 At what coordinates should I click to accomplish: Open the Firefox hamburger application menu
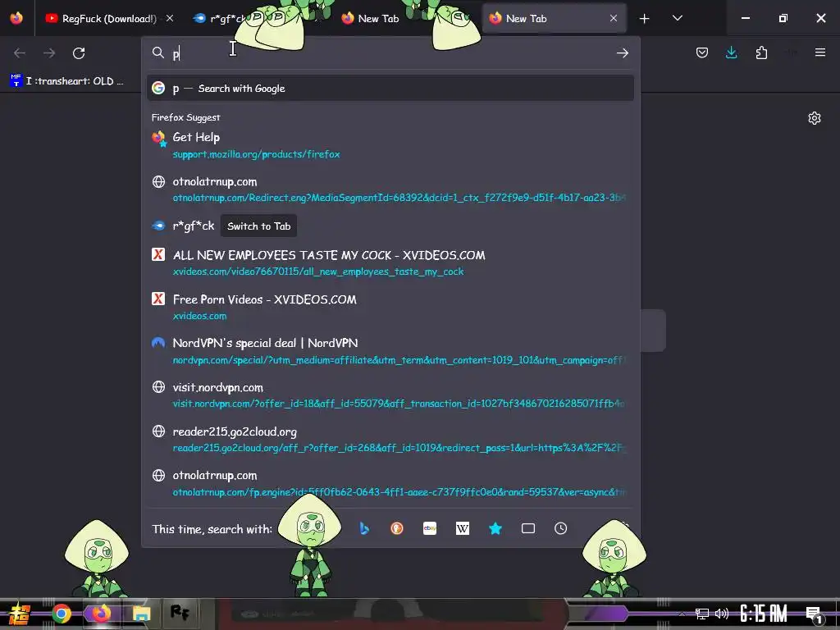tap(820, 52)
